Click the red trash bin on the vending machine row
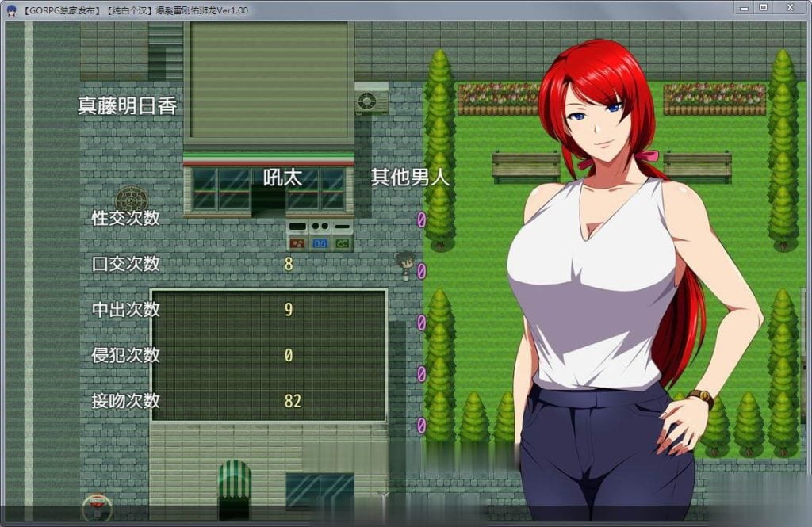Viewport: 812px width, 527px height. (298, 243)
